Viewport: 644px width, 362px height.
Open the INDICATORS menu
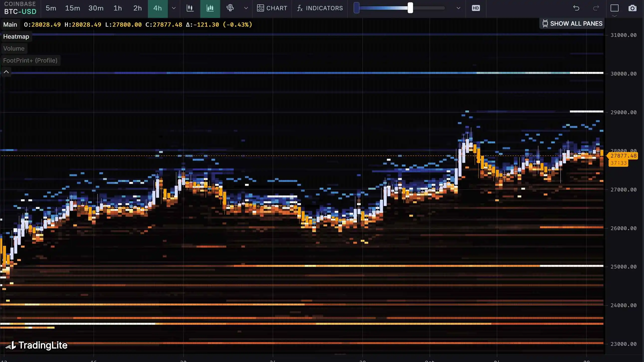click(x=320, y=8)
